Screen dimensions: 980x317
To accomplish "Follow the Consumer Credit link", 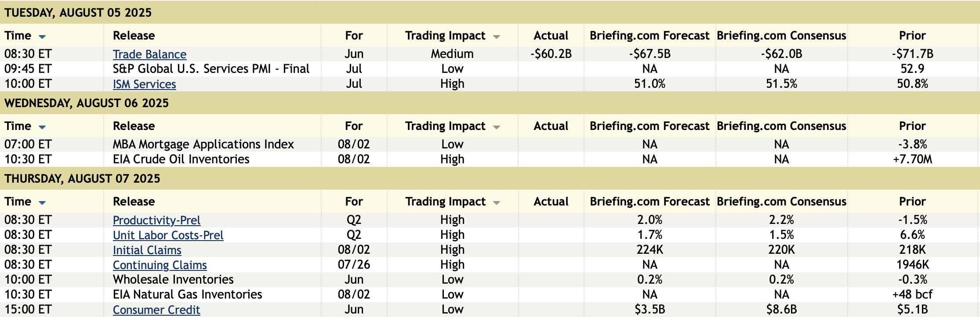I will (156, 310).
